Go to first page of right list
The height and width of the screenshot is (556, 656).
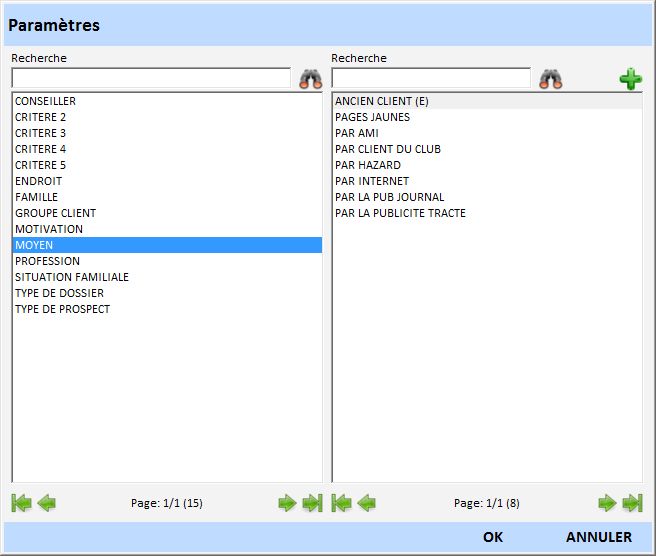pyautogui.click(x=341, y=503)
